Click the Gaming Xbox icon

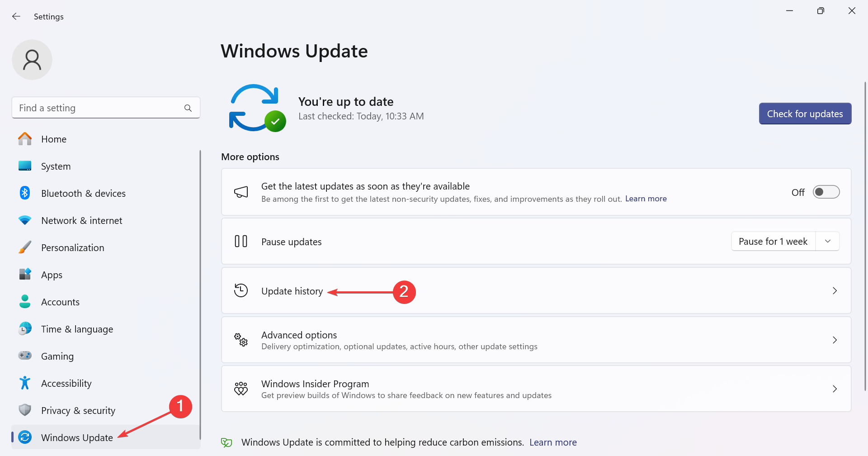pos(24,356)
